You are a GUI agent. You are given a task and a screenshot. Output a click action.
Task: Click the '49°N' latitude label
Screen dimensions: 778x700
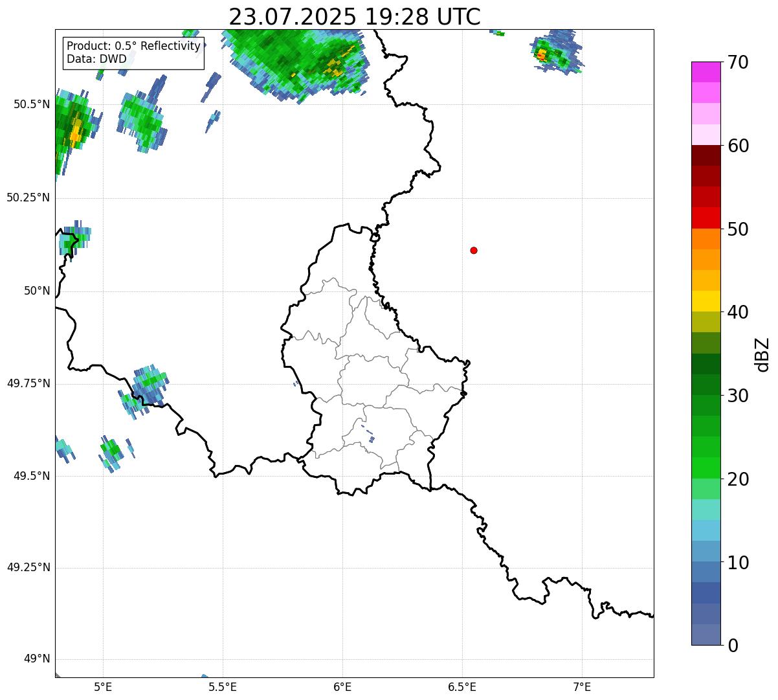coord(37,659)
